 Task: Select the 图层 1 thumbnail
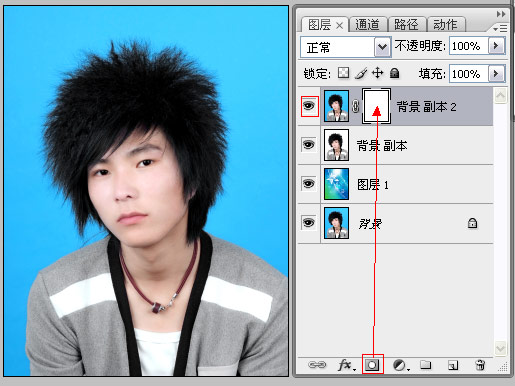click(337, 184)
